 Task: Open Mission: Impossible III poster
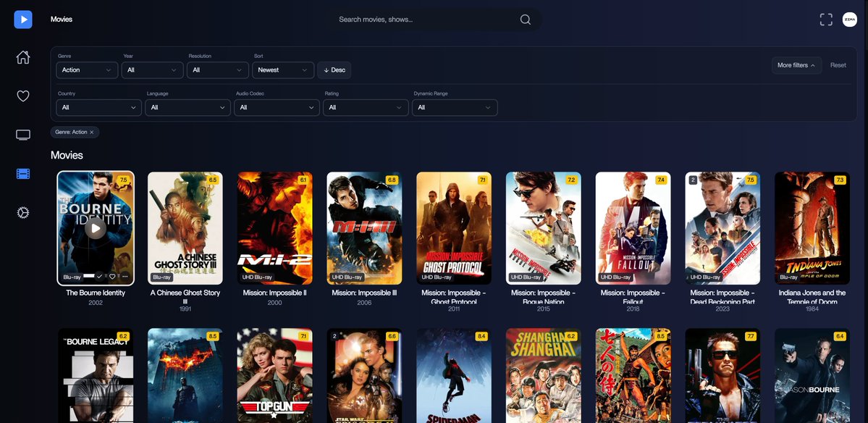coord(364,228)
